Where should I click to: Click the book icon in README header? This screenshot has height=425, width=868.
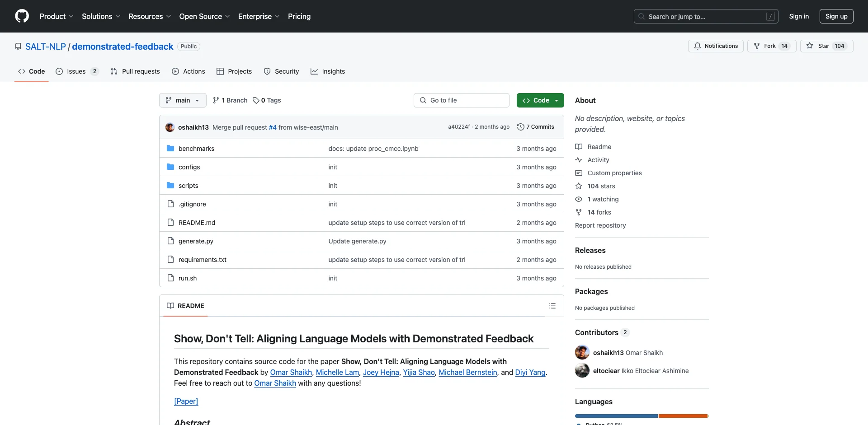pos(170,306)
